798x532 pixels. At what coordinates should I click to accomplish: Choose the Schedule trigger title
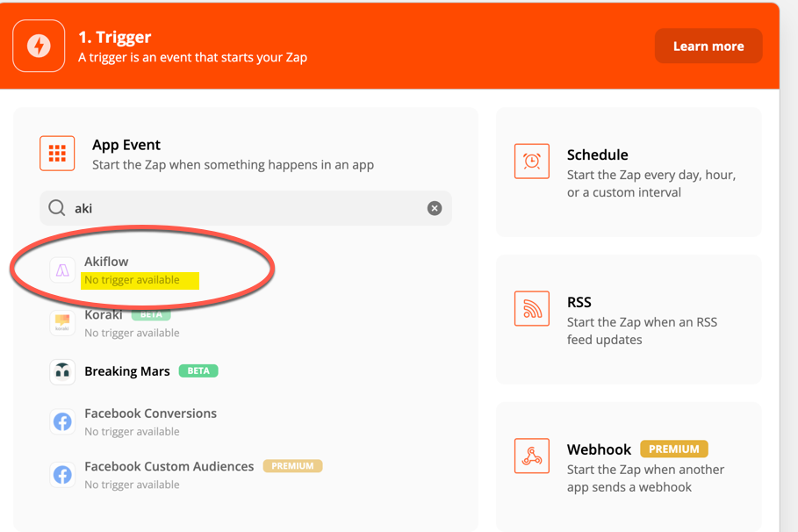coord(598,155)
